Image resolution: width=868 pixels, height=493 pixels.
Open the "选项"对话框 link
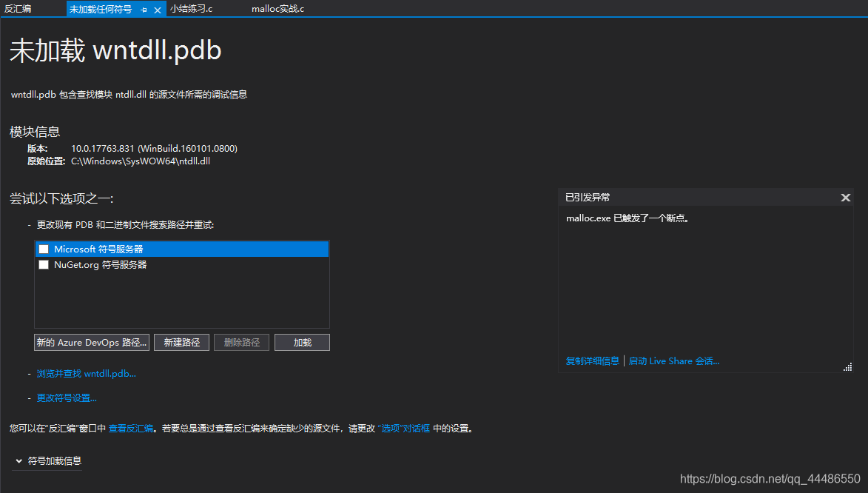click(x=404, y=429)
